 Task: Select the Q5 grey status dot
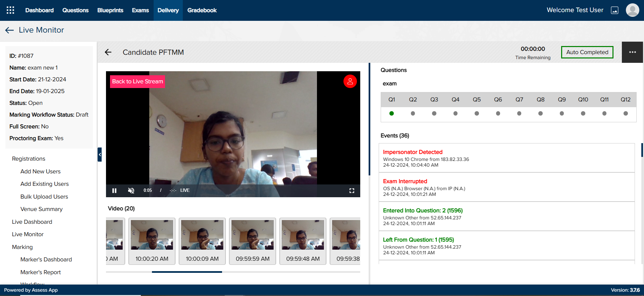(x=477, y=114)
